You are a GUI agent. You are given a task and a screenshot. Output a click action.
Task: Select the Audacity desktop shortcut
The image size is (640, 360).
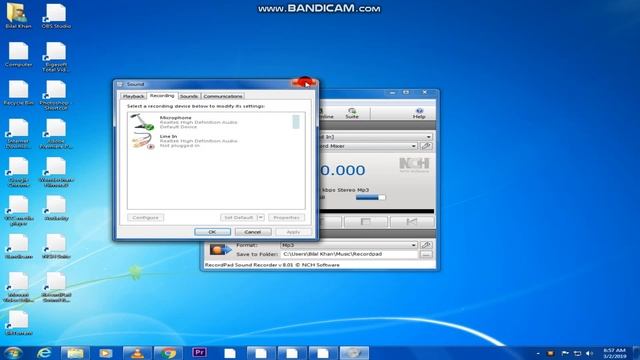pyautogui.click(x=56, y=208)
